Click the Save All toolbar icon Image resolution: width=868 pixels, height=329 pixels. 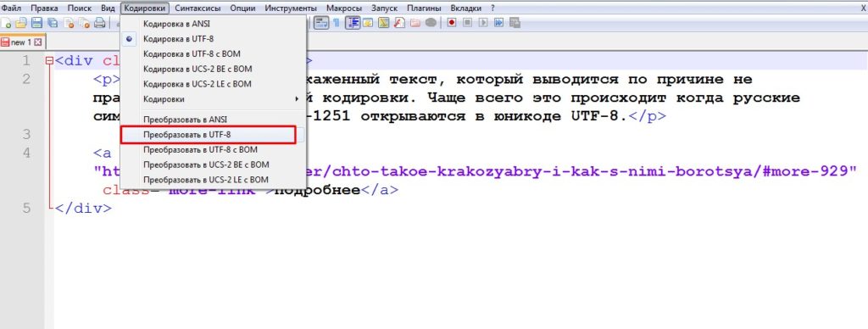click(x=53, y=23)
